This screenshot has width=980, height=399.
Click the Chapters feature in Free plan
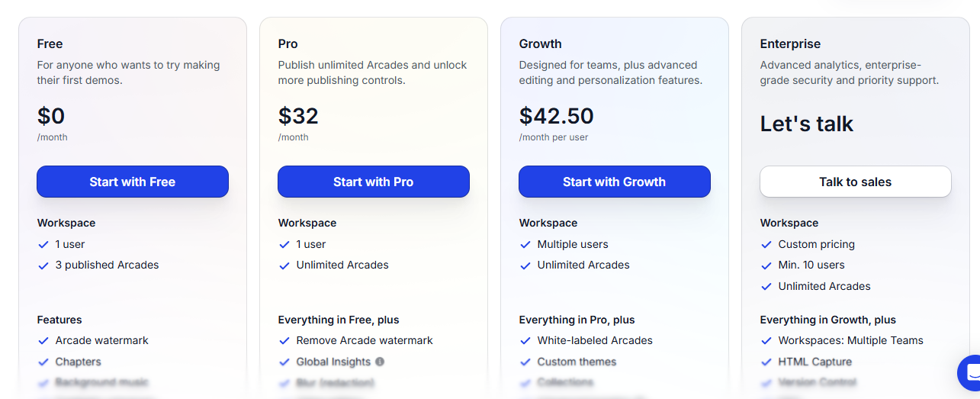click(79, 362)
